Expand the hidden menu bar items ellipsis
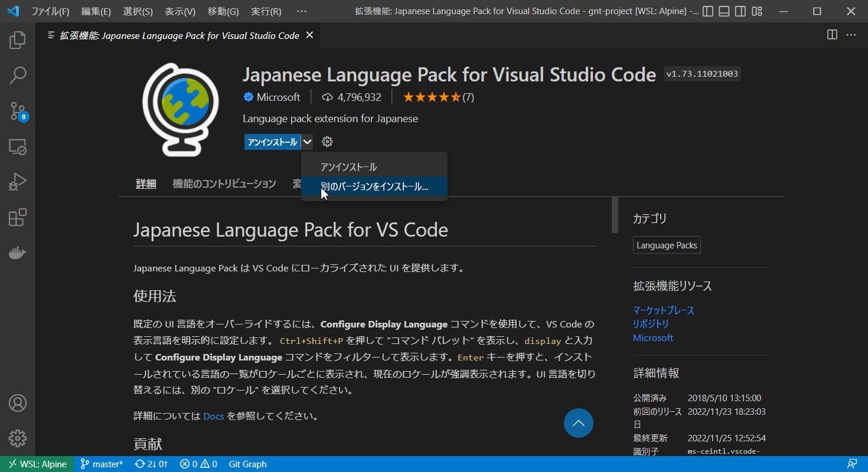 click(x=301, y=11)
